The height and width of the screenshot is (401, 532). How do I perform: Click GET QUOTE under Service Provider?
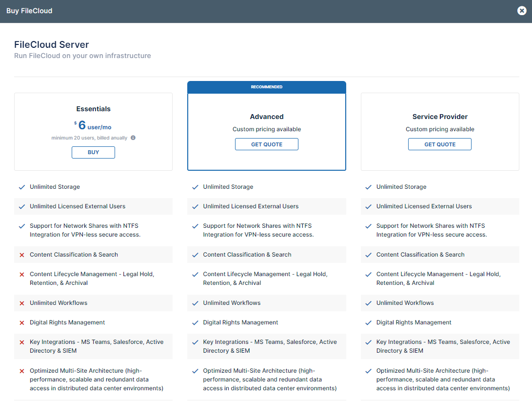(439, 144)
